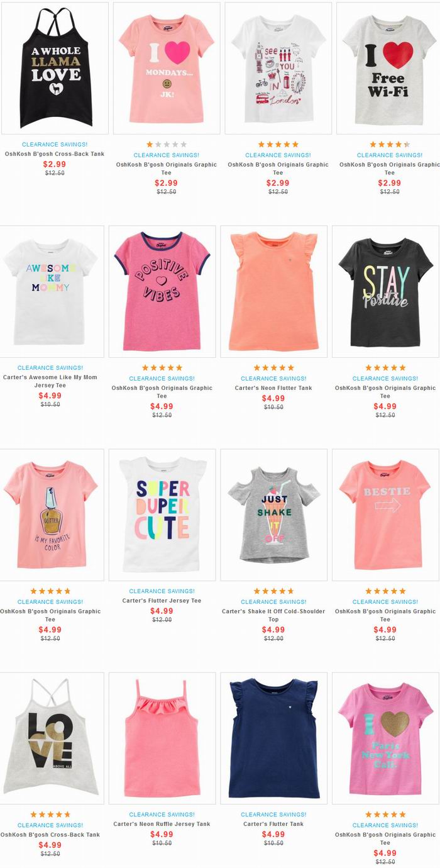The height and width of the screenshot is (868, 440).
Task: View the gray Just Shake It Off top
Action: (273, 515)
